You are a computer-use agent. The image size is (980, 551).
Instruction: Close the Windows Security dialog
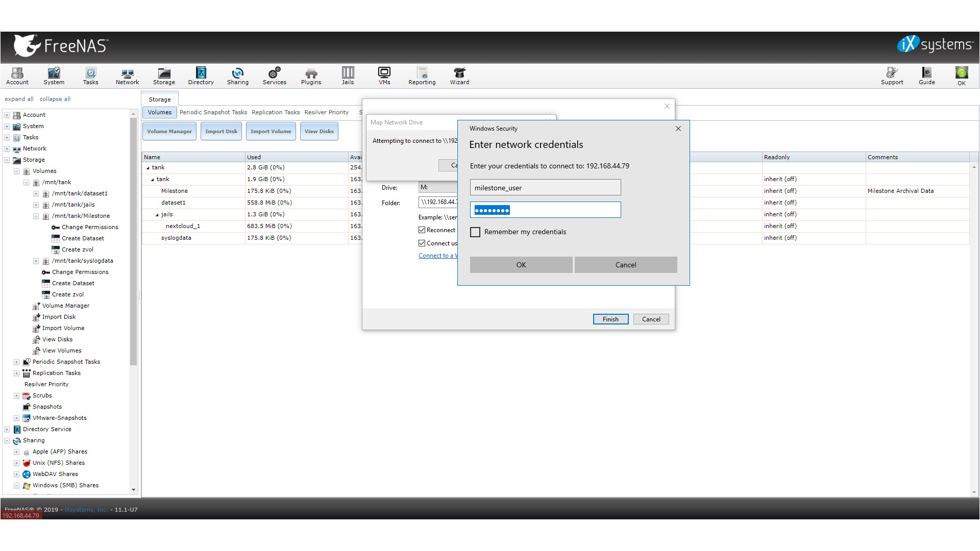coord(678,129)
